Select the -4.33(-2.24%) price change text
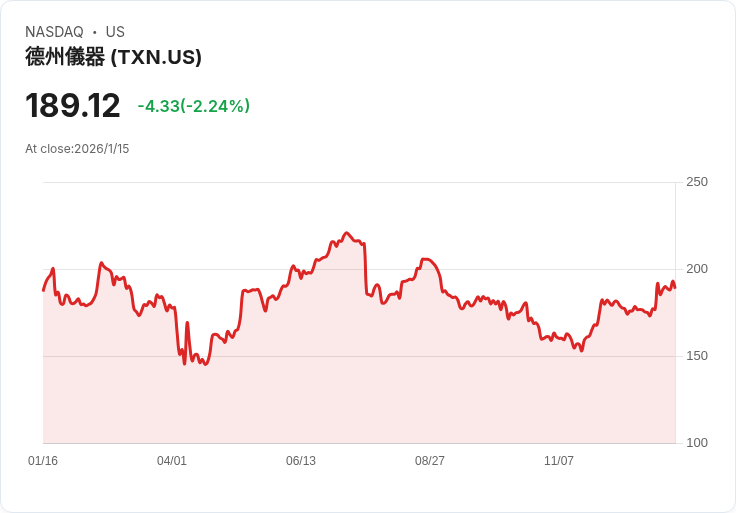736x513 pixels. tap(194, 106)
